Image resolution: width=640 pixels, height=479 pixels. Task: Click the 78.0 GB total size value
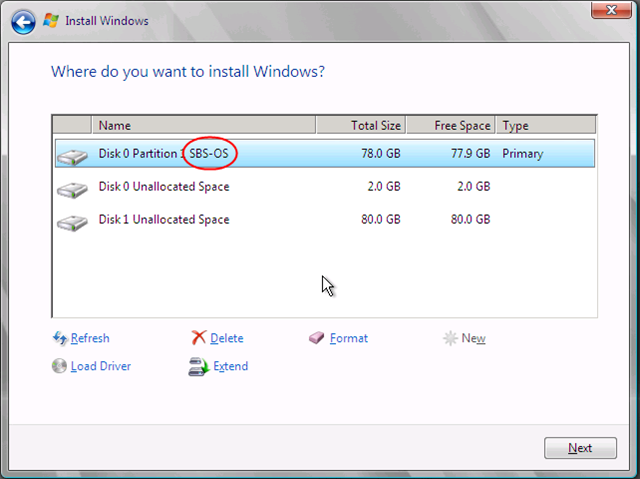tap(381, 153)
